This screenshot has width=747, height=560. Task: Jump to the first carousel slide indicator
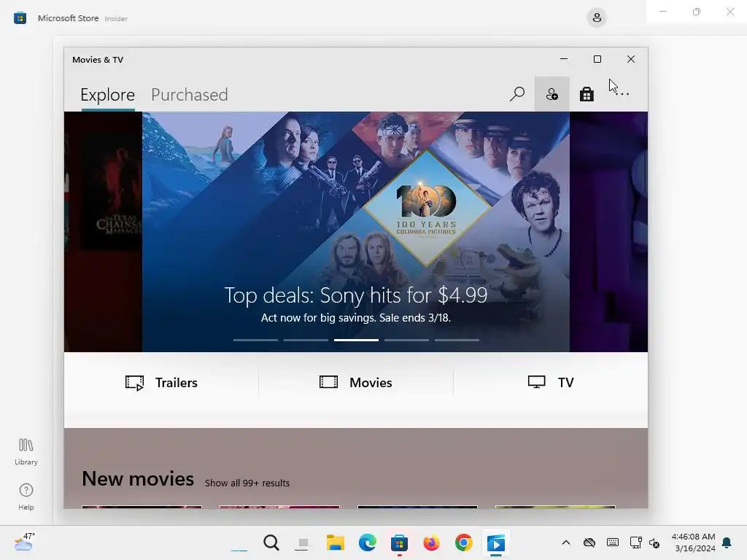tap(255, 340)
